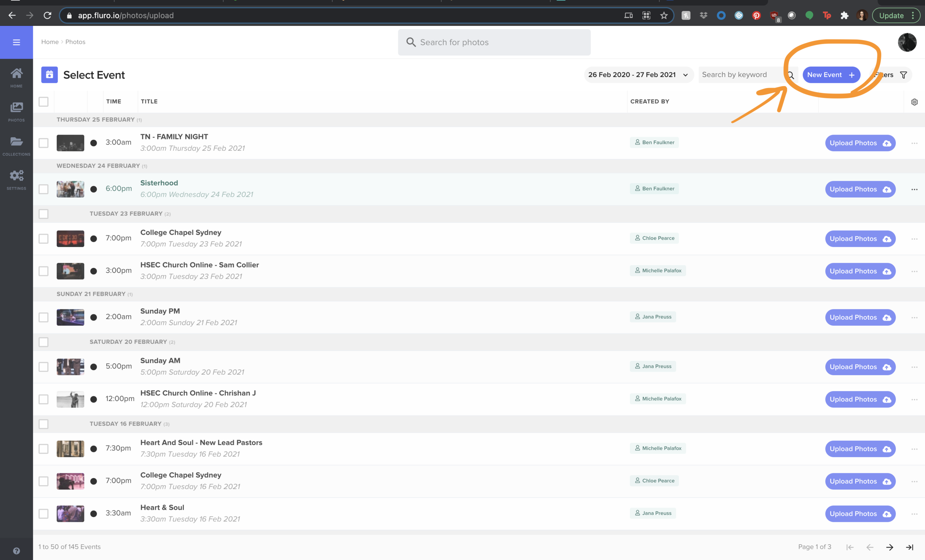
Task: Select the Sisterhood event checkbox
Action: (44, 189)
